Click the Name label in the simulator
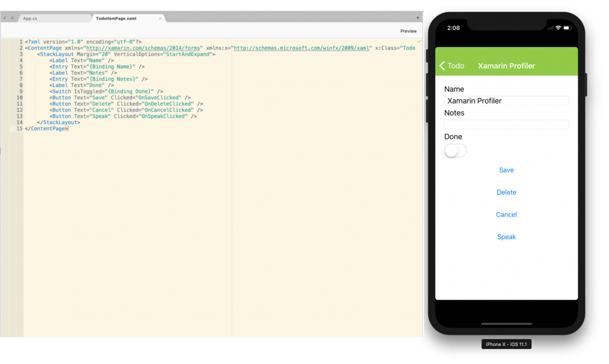 [x=454, y=89]
